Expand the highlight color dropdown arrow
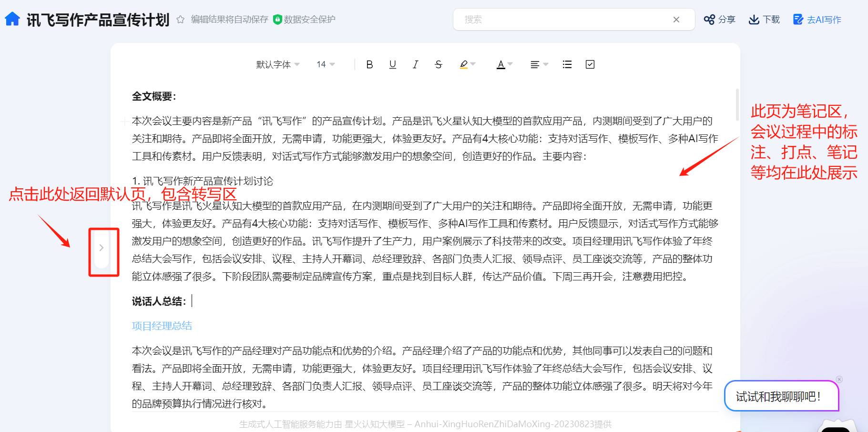The height and width of the screenshot is (432, 868). [473, 64]
